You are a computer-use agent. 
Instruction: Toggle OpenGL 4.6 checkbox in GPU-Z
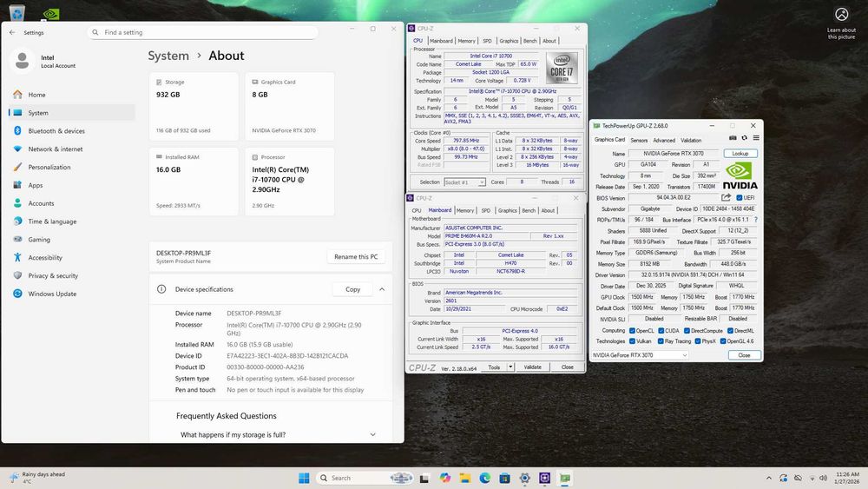tap(723, 341)
